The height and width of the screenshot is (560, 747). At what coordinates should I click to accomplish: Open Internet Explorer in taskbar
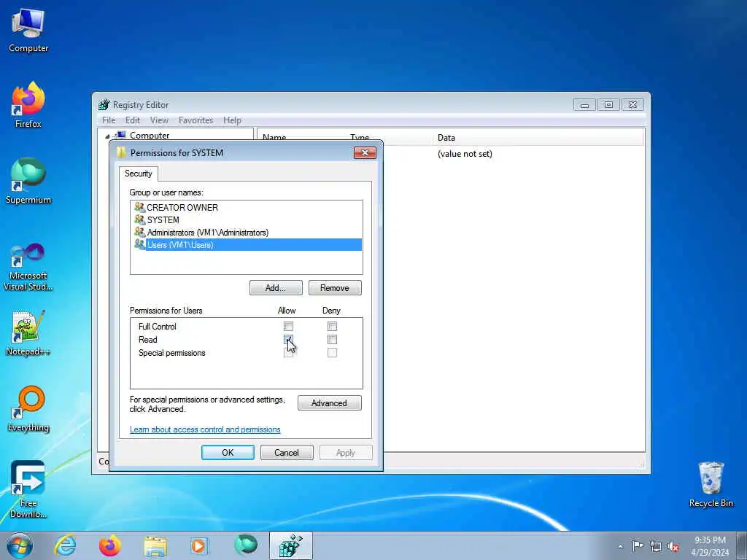tap(65, 545)
